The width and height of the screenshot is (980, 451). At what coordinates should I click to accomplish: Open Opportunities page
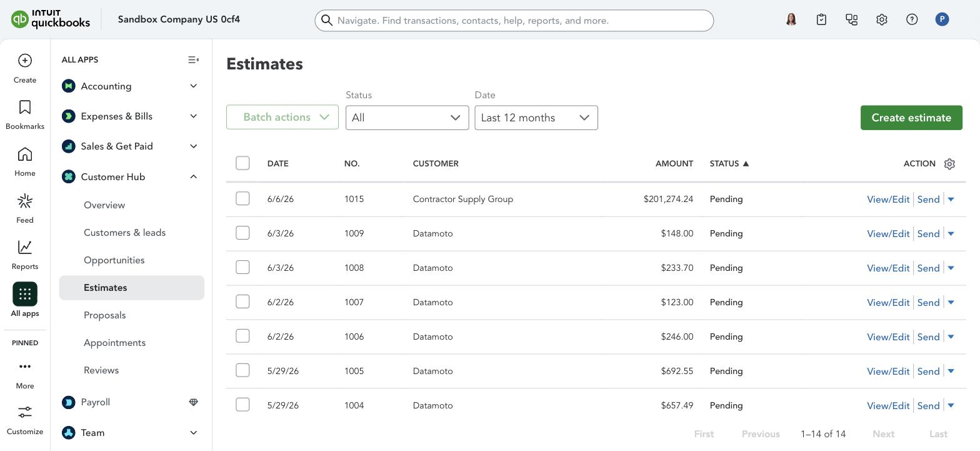click(x=114, y=260)
